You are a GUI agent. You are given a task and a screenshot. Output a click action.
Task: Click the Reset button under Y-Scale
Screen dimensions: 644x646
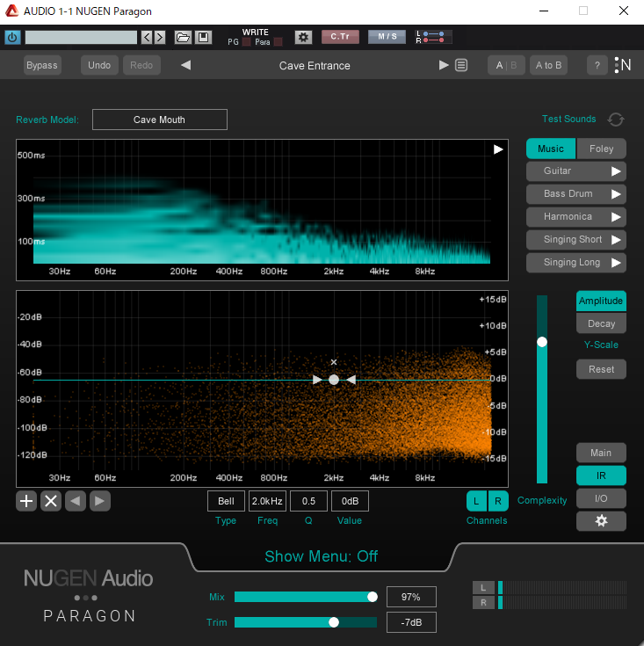click(x=601, y=369)
